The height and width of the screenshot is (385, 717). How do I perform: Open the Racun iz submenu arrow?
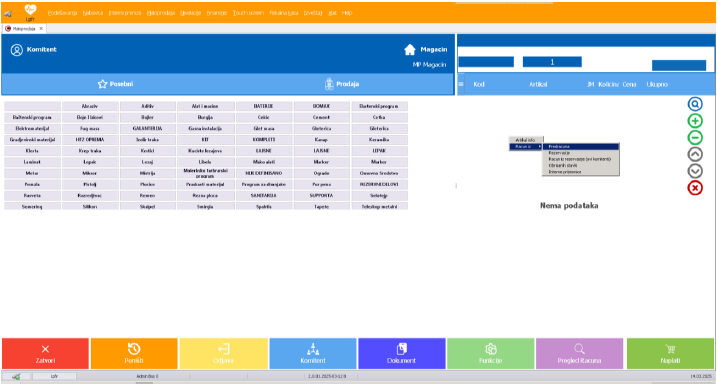coord(540,146)
